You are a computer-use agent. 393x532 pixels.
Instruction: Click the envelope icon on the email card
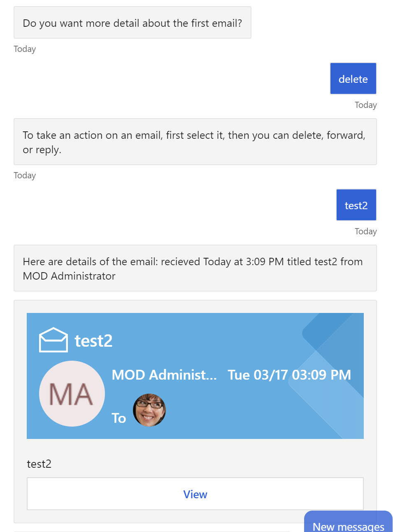[x=53, y=339]
